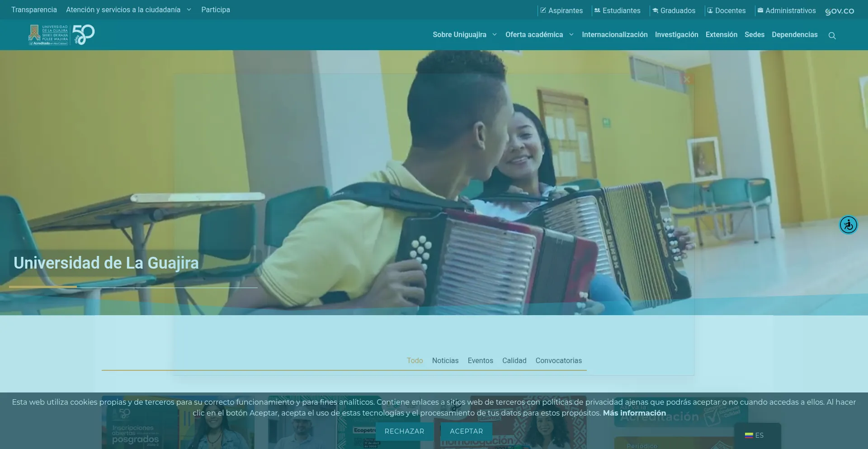
Task: Go to the Aspirantes portal
Action: [x=561, y=10]
